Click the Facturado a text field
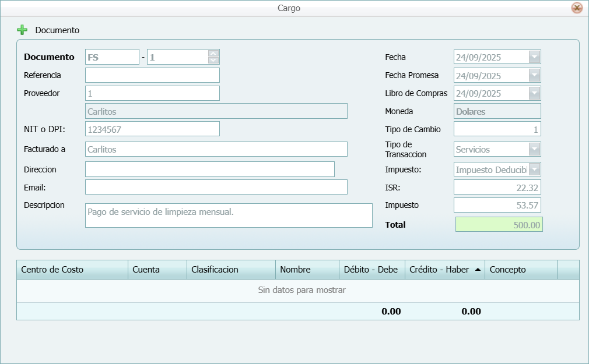The image size is (589, 364). click(x=216, y=149)
